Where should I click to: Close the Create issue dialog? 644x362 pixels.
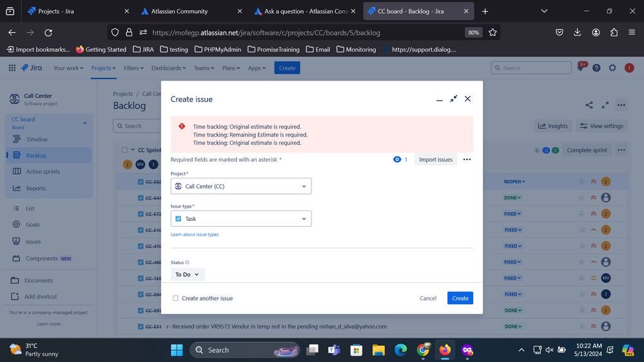coord(467,99)
